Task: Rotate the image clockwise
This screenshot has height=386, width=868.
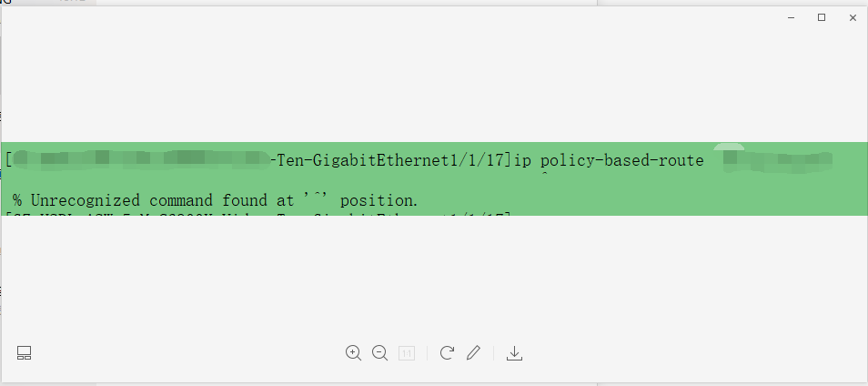Action: [x=447, y=352]
